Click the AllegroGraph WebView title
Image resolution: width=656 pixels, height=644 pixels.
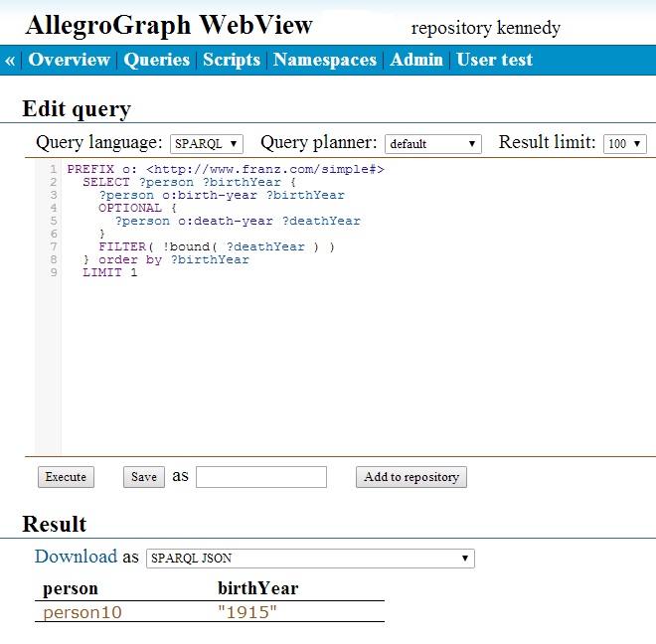(169, 25)
